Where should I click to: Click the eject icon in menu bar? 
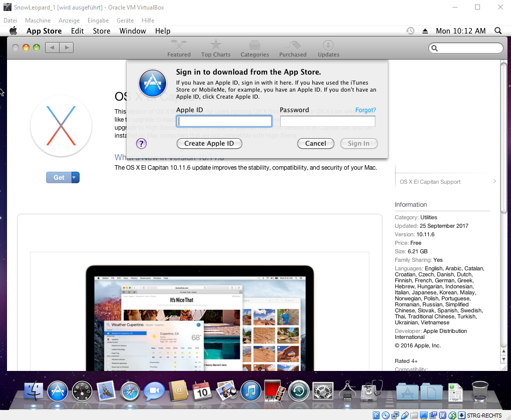[425, 31]
